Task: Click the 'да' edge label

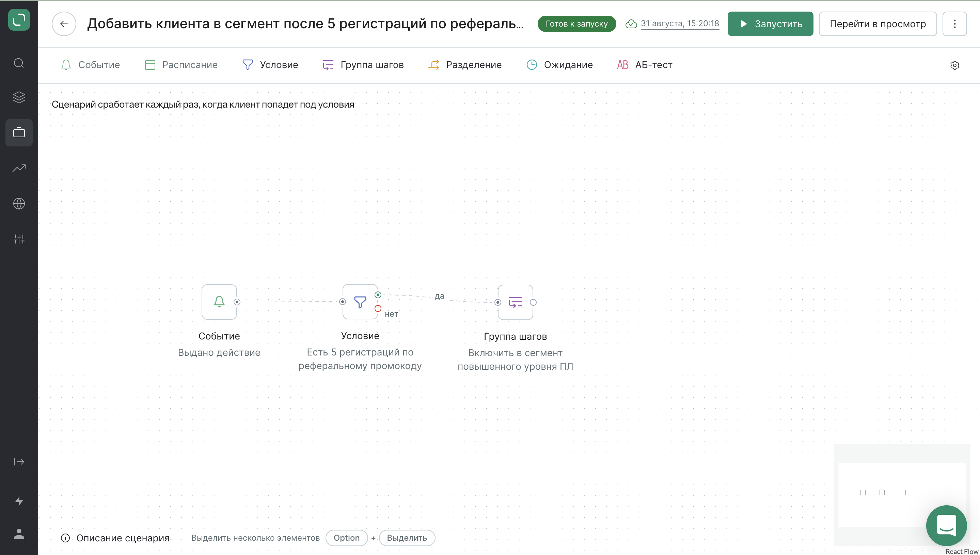Action: point(439,296)
